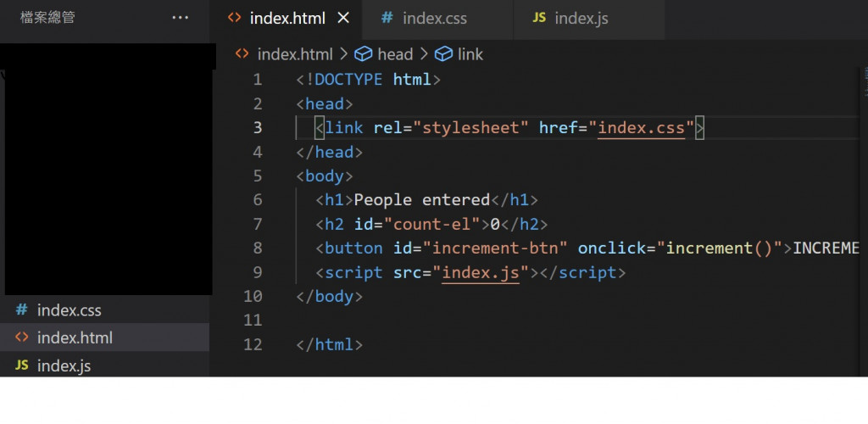Screen dimensions: 868x424
Task: Click the CSS hash icon beside index.css in explorer
Action: point(22,310)
